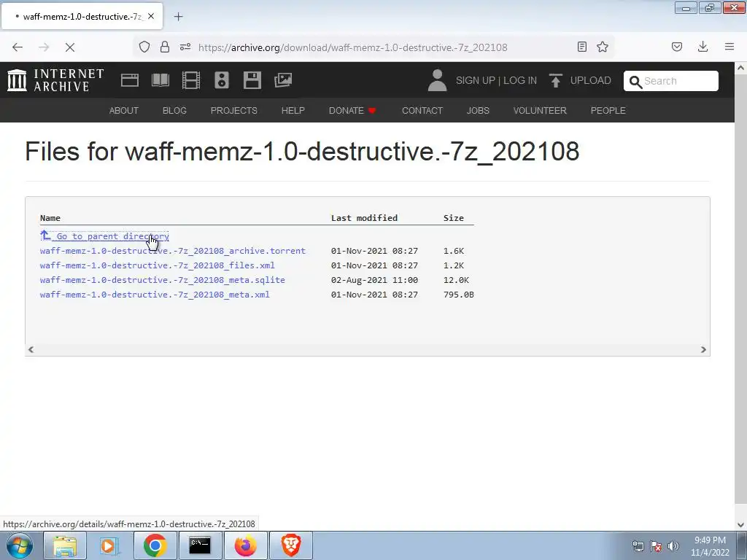Open the Audio speaker icon

point(222,80)
